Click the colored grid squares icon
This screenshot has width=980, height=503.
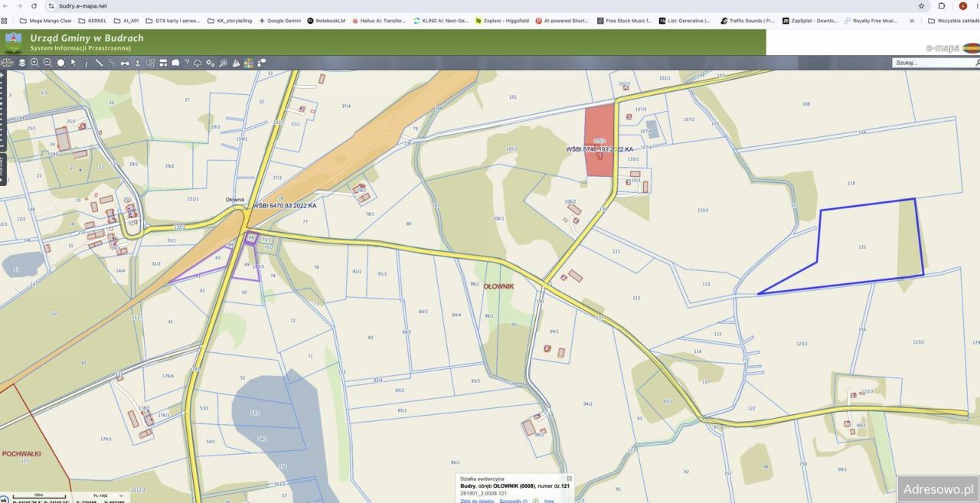pyautogui.click(x=249, y=63)
